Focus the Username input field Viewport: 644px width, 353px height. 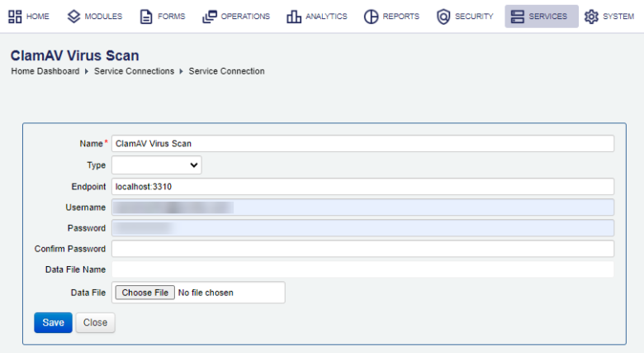(x=362, y=208)
